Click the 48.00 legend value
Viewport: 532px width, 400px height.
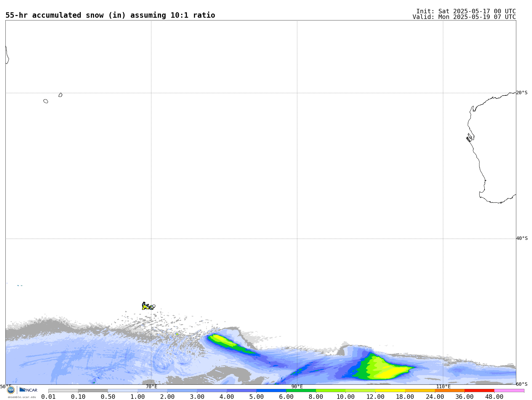coord(494,397)
